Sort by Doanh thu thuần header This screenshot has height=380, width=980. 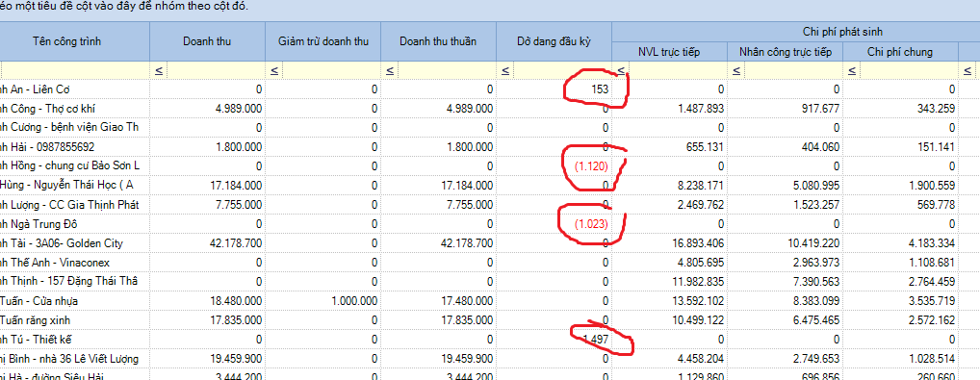[x=439, y=42]
